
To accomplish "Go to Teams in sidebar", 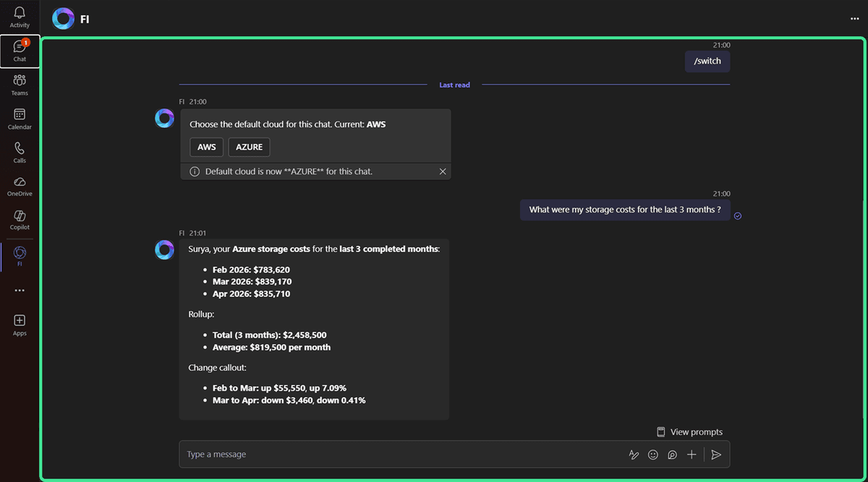I will pyautogui.click(x=20, y=85).
